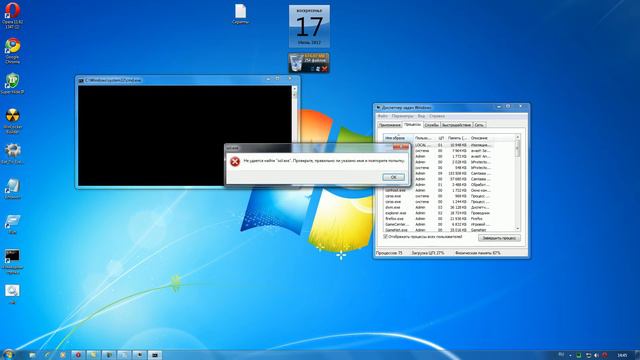Switch to the Службы tab
Viewport: 640px width, 360px height.
point(431,125)
